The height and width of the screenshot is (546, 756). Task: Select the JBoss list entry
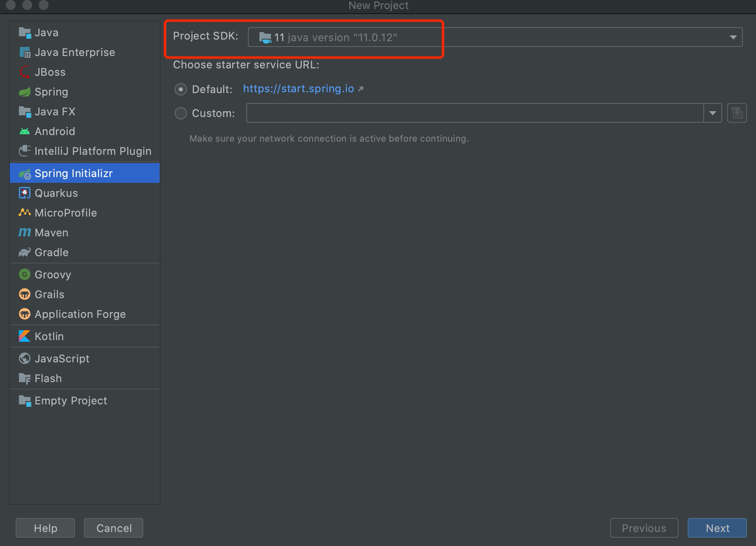point(85,72)
